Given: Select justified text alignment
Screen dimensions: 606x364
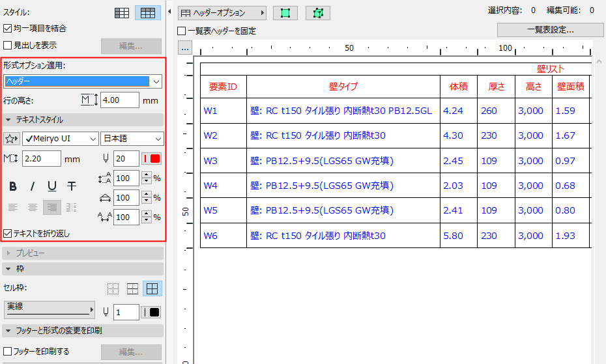Looking at the screenshot, I should click(x=72, y=208).
